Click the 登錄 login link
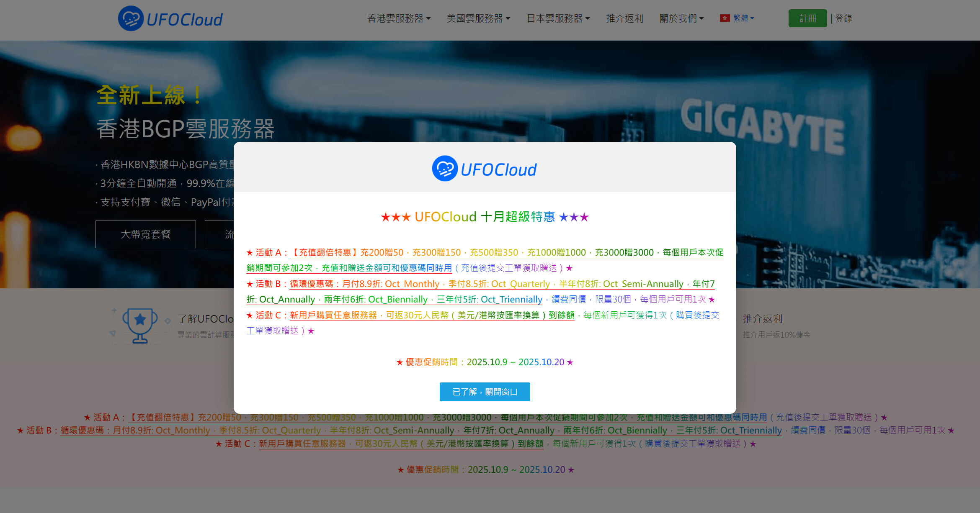Image resolution: width=980 pixels, height=513 pixels. [x=843, y=18]
